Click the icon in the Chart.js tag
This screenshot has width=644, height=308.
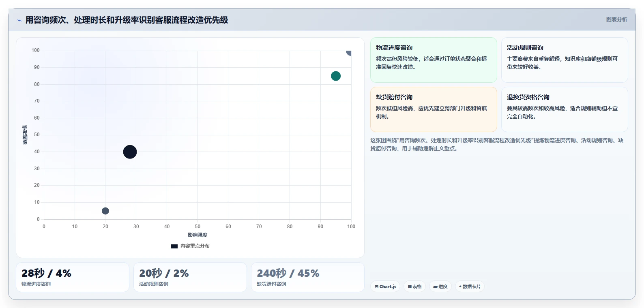pyautogui.click(x=376, y=287)
